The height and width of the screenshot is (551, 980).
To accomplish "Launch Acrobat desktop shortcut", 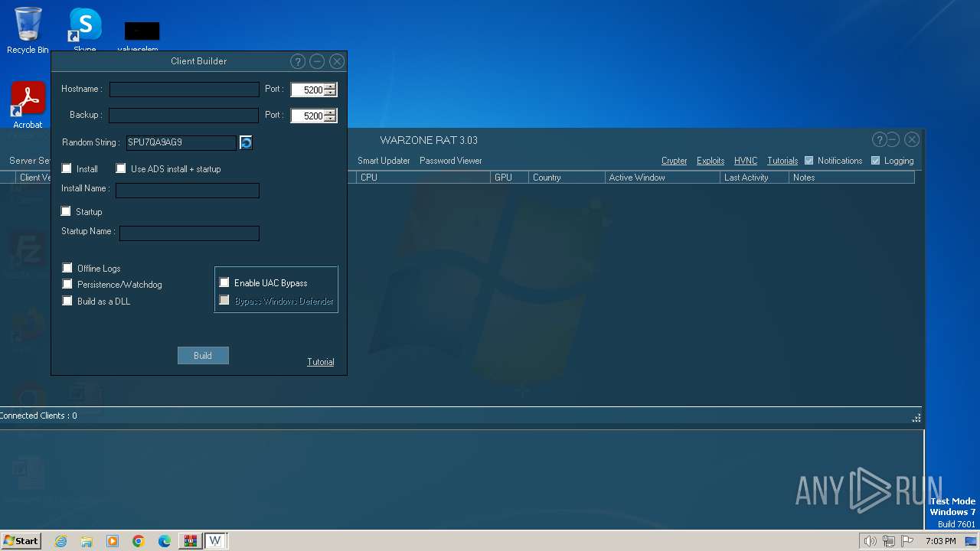I will [x=28, y=106].
